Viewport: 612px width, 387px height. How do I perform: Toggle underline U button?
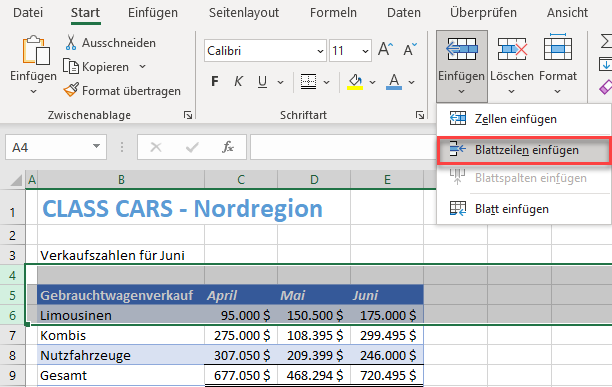(262, 82)
